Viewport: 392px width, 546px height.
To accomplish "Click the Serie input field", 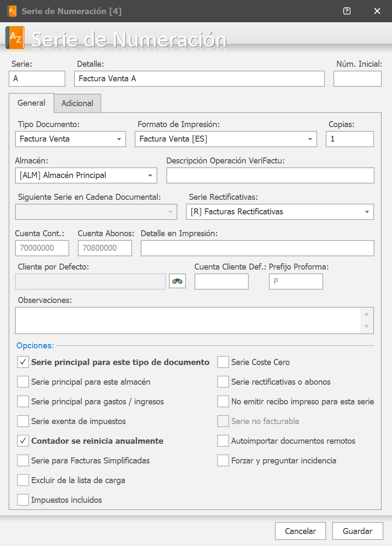I will pyautogui.click(x=37, y=79).
